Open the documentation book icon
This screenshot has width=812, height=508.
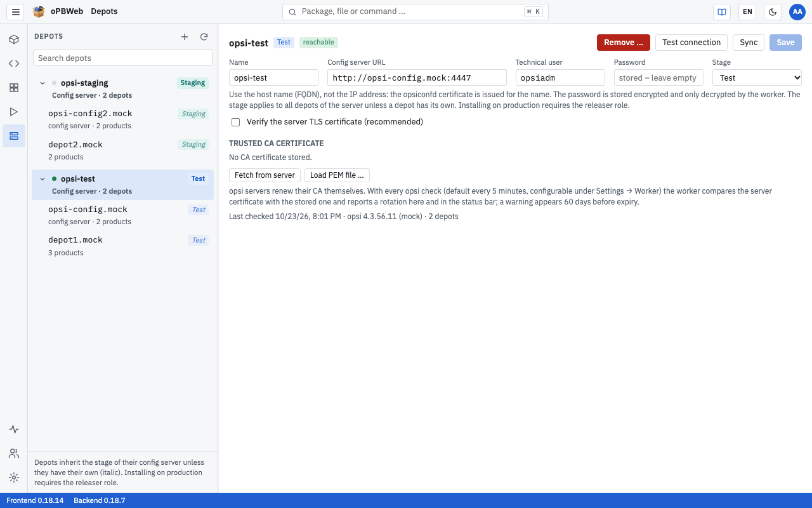pyautogui.click(x=722, y=11)
